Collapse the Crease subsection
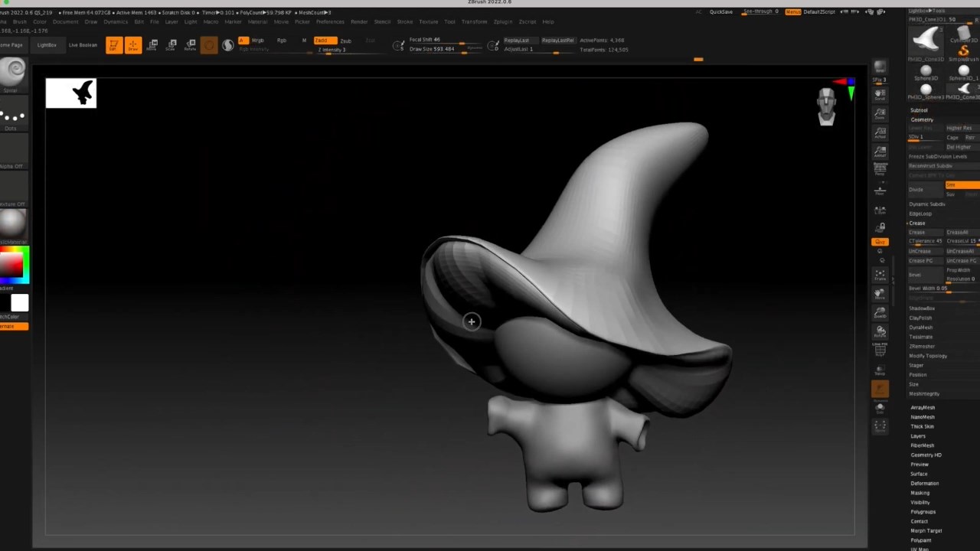The width and height of the screenshot is (980, 551). 917,223
